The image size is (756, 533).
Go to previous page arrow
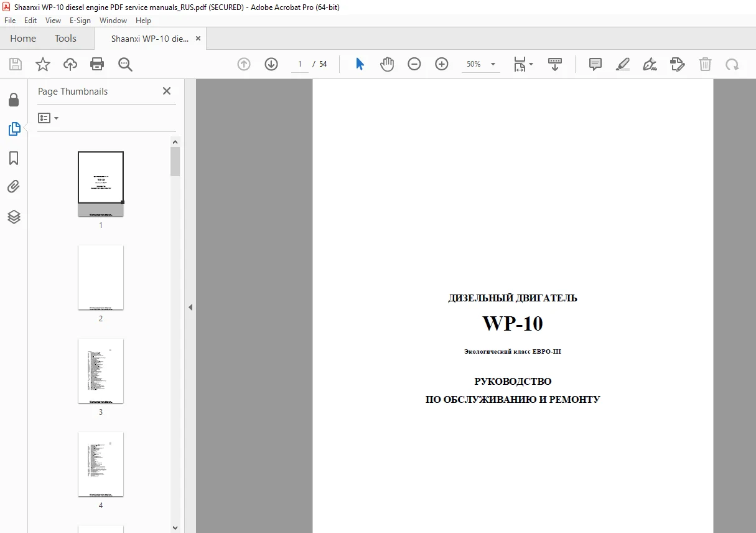coord(244,64)
